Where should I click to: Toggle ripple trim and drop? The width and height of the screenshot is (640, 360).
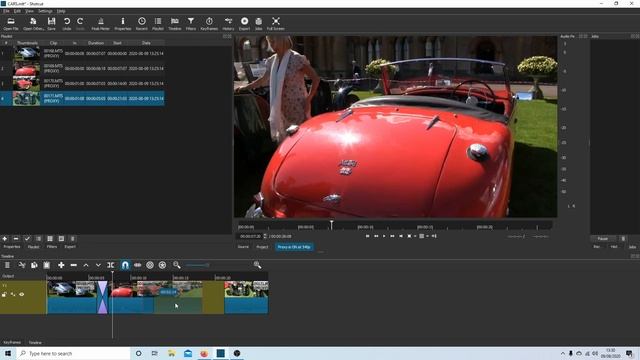click(150, 265)
